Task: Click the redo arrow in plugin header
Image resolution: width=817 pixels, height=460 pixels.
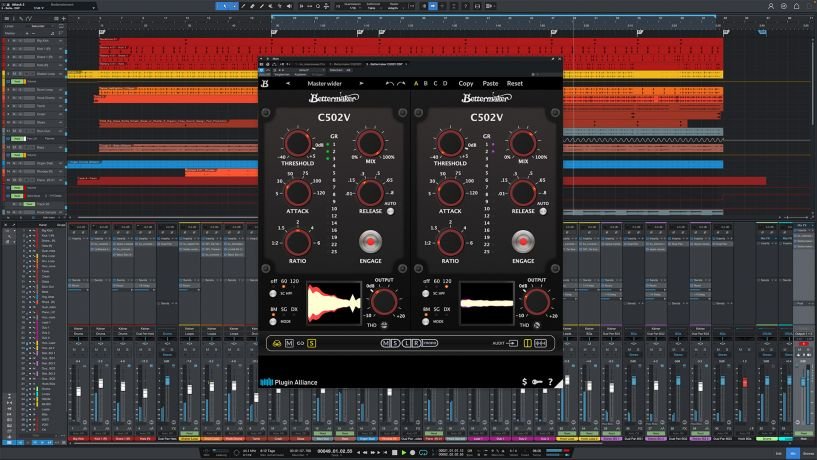Action: 401,84
